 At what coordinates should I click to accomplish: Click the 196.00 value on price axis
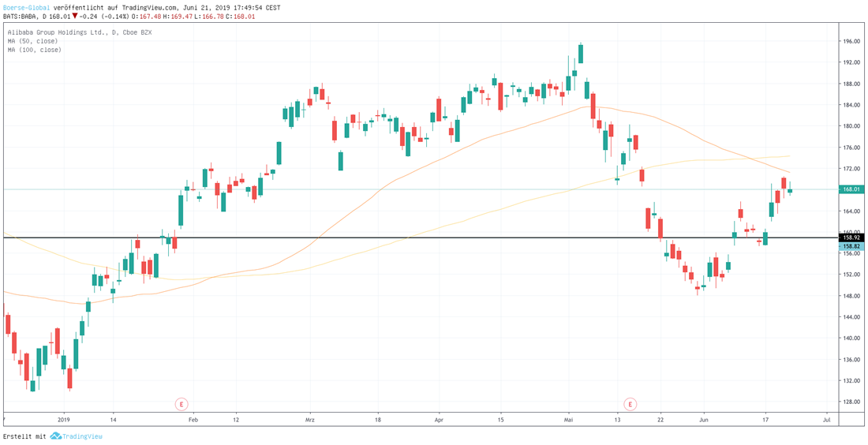[851, 41]
